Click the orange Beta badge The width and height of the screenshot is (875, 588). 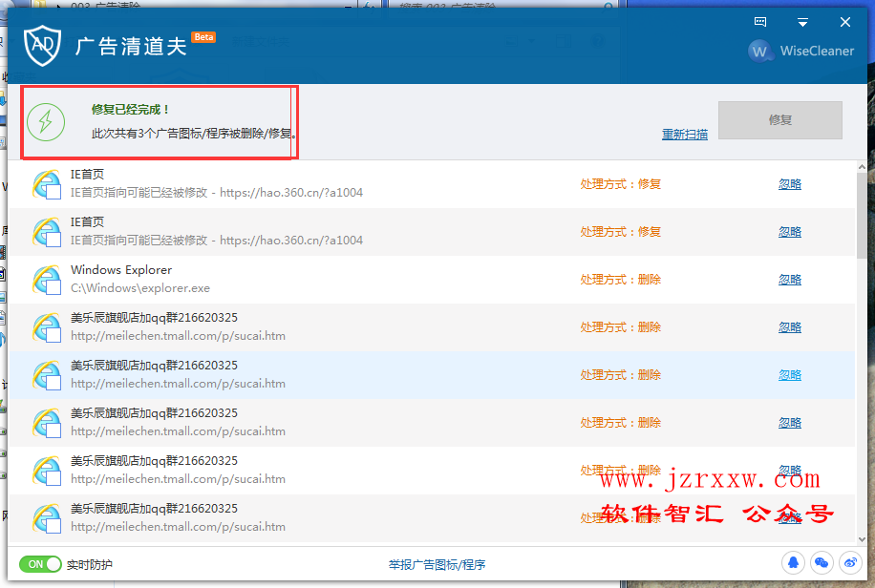[203, 37]
